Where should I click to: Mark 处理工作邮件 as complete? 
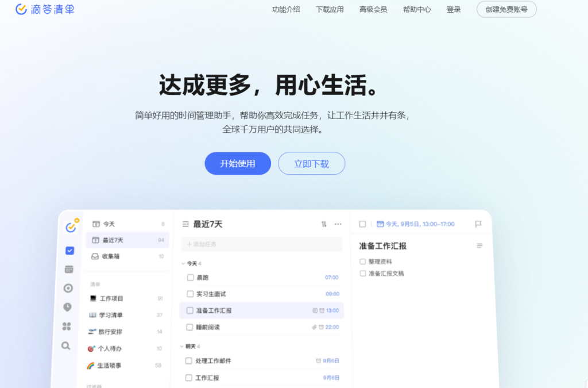pos(190,361)
